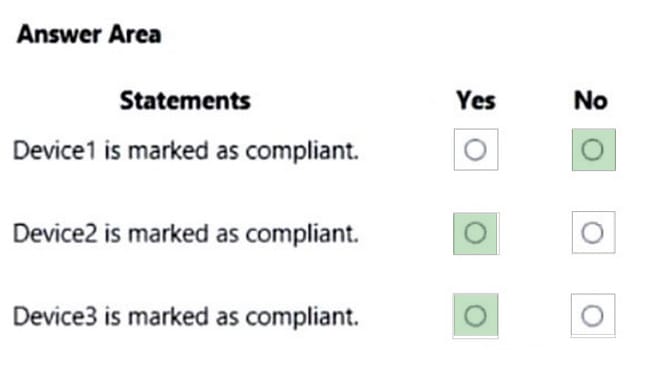Select Yes for Device1 compliant statement

click(x=475, y=150)
